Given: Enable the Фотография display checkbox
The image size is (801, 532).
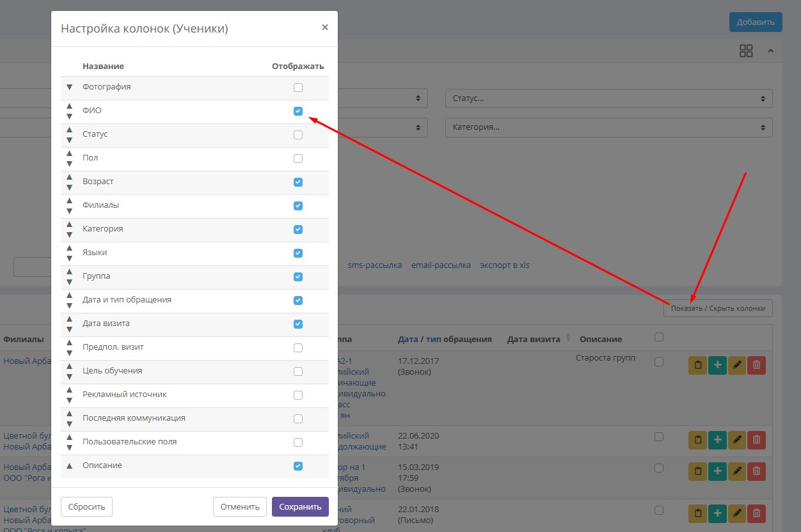Looking at the screenshot, I should coord(298,88).
